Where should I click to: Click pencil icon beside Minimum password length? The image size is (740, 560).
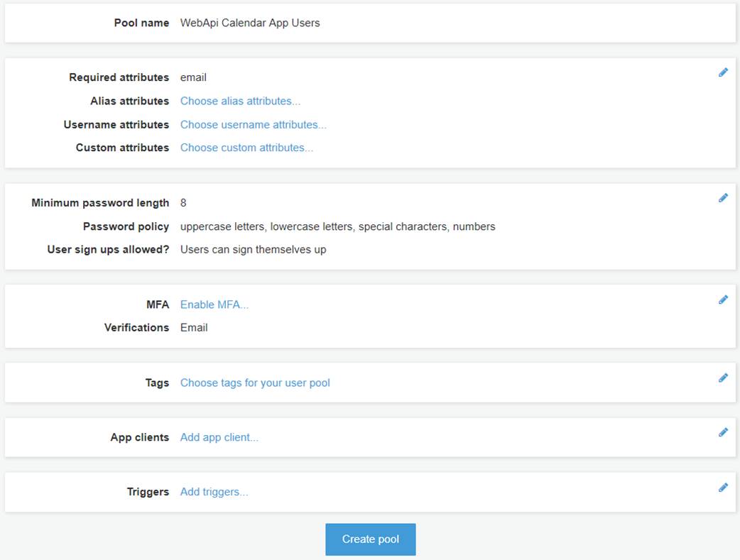(x=723, y=198)
